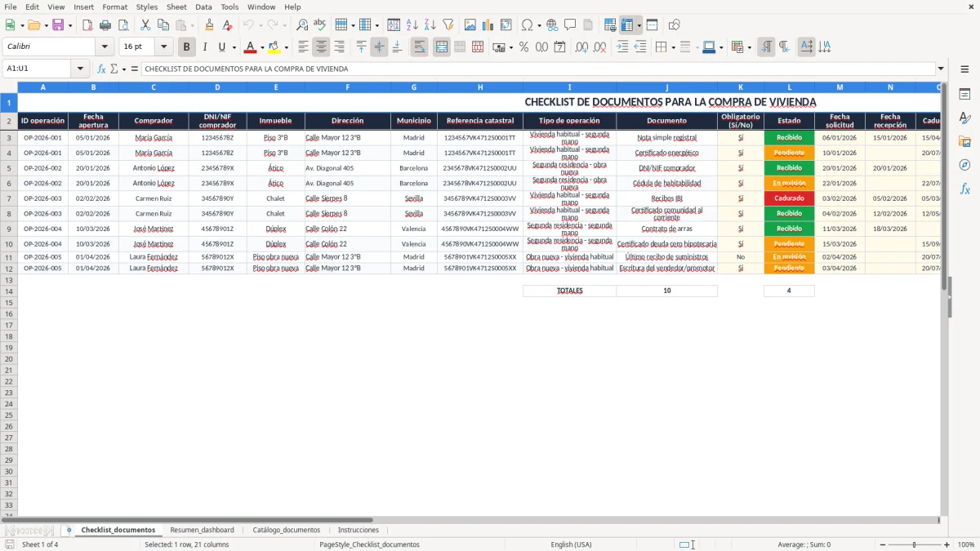Screen dimensions: 980x551
Task: Run the Spelling check icon
Action: pos(320,25)
